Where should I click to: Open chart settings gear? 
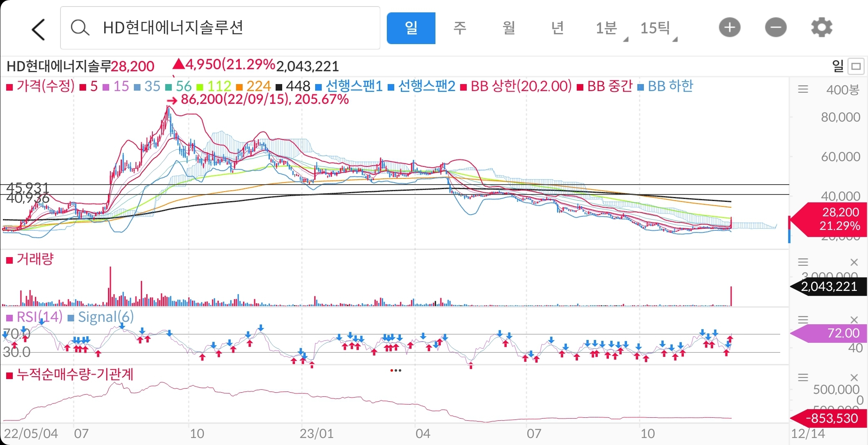[x=822, y=28]
